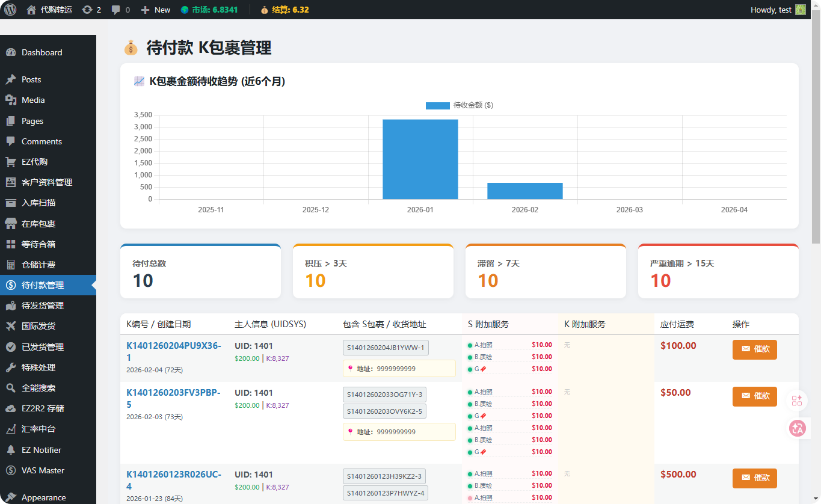Image resolution: width=821 pixels, height=504 pixels.
Task: Click the 2026-01 bar in the chart
Action: [x=420, y=159]
